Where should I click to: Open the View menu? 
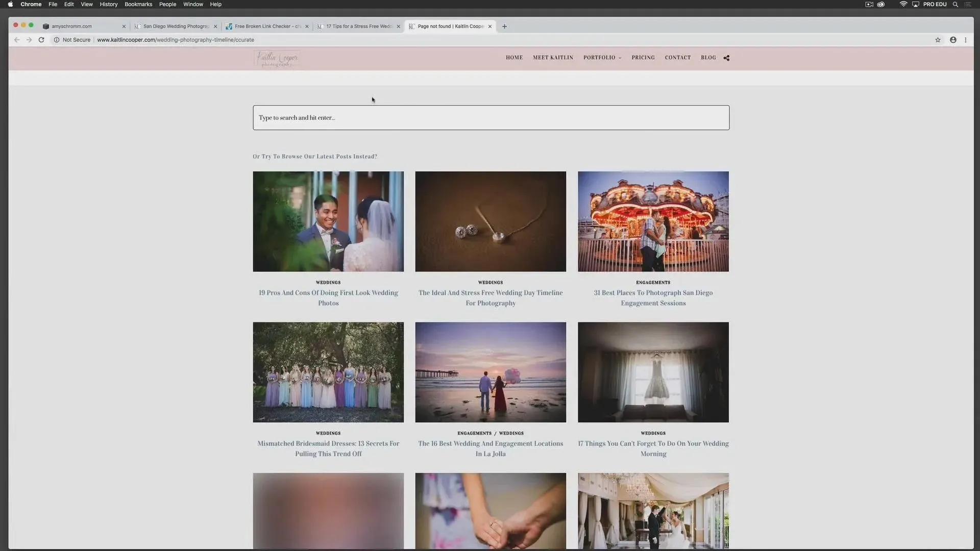[87, 4]
